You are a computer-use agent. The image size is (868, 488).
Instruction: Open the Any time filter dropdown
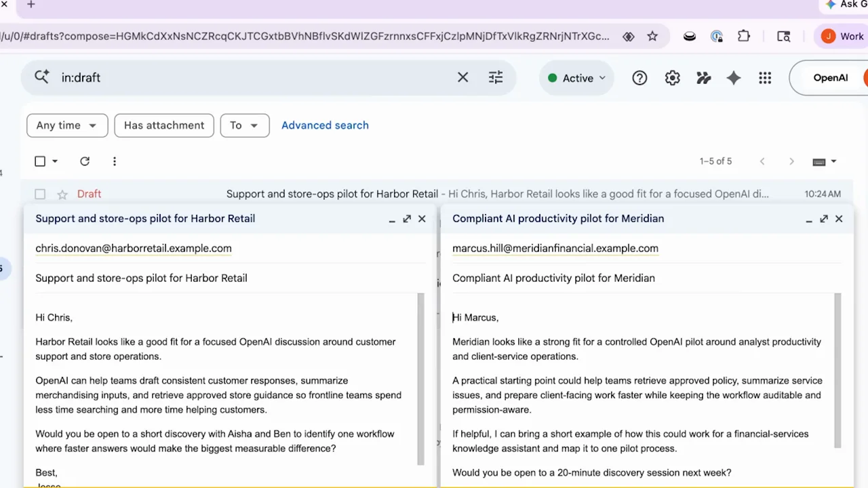click(67, 125)
